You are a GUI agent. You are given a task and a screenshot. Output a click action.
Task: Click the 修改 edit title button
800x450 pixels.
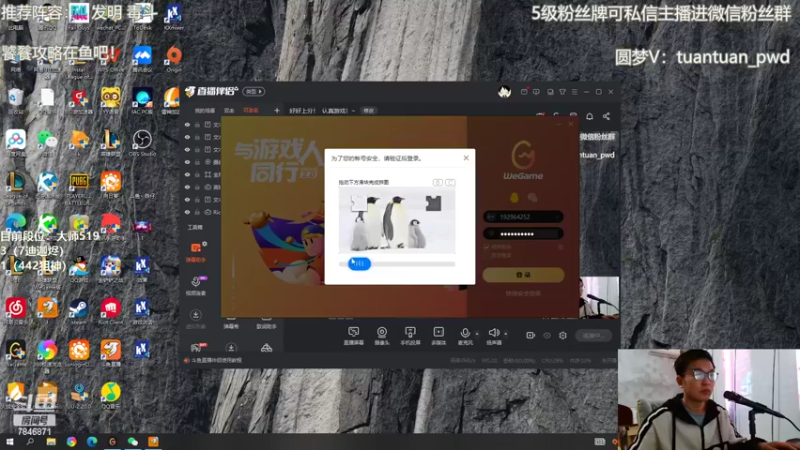(368, 110)
